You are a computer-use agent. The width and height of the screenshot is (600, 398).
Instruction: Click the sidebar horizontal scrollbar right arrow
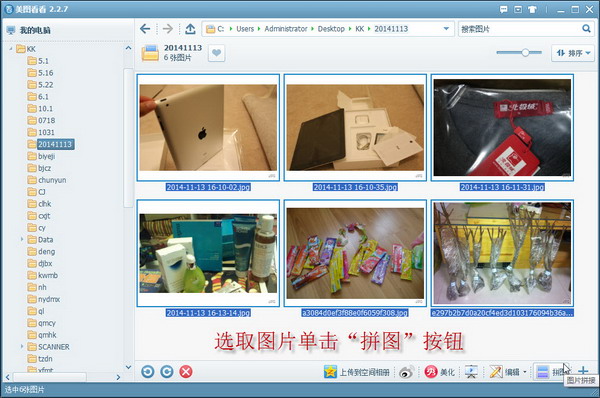pyautogui.click(x=118, y=377)
